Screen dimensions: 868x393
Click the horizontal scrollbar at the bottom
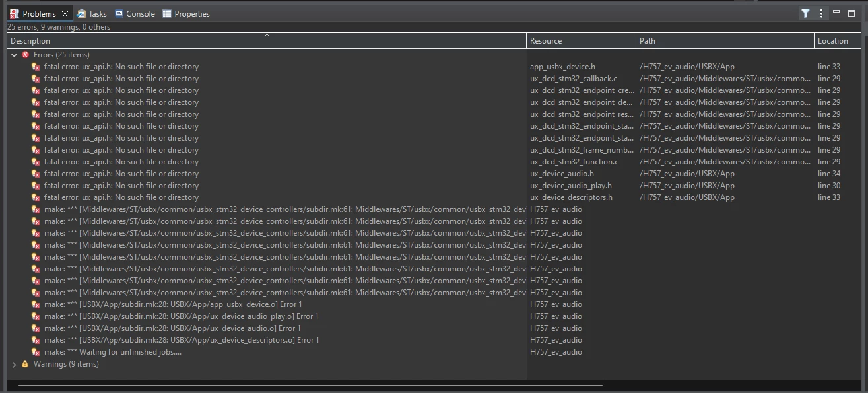310,384
